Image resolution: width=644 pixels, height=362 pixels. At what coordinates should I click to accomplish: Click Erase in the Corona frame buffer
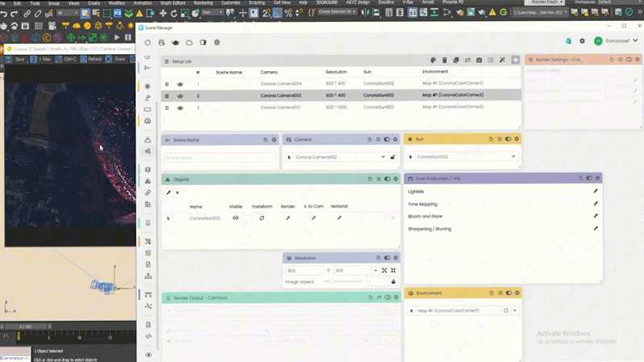coord(115,59)
